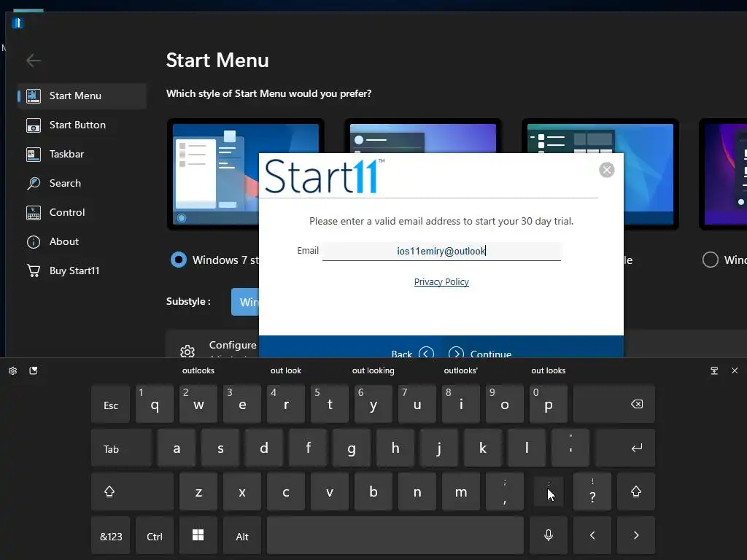The image size is (747, 560).
Task: Click the About info sidebar icon
Action: (x=34, y=242)
